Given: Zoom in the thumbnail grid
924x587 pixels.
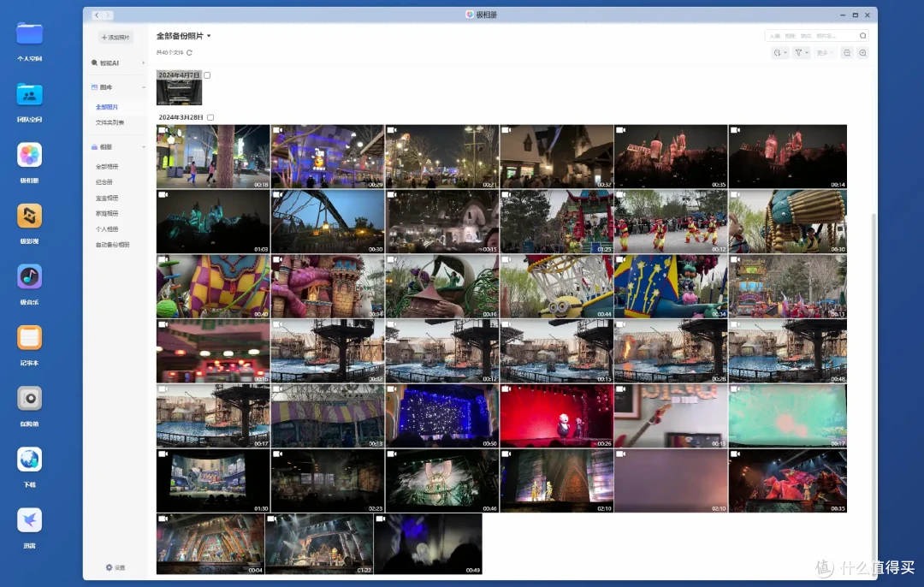Looking at the screenshot, I should click(862, 53).
